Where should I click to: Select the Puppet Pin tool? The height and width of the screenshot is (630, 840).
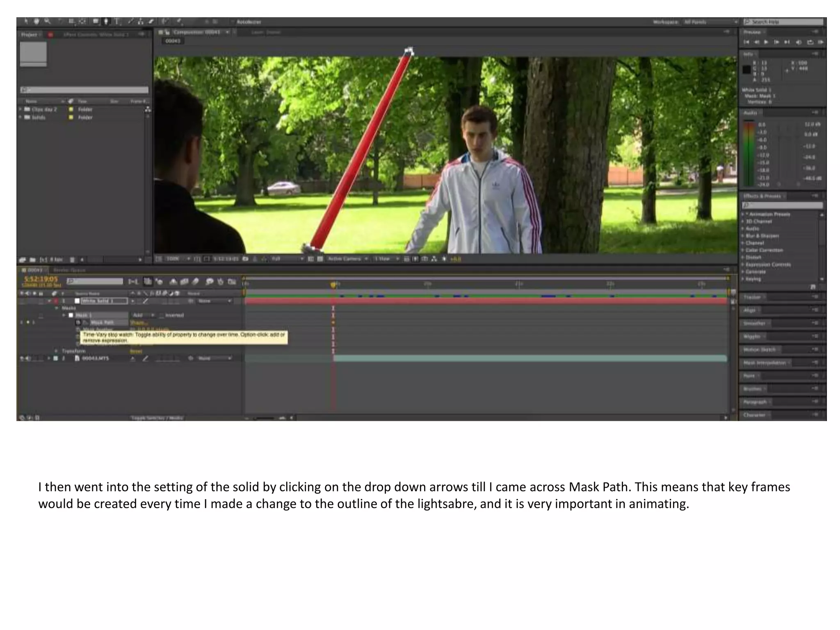[x=178, y=21]
